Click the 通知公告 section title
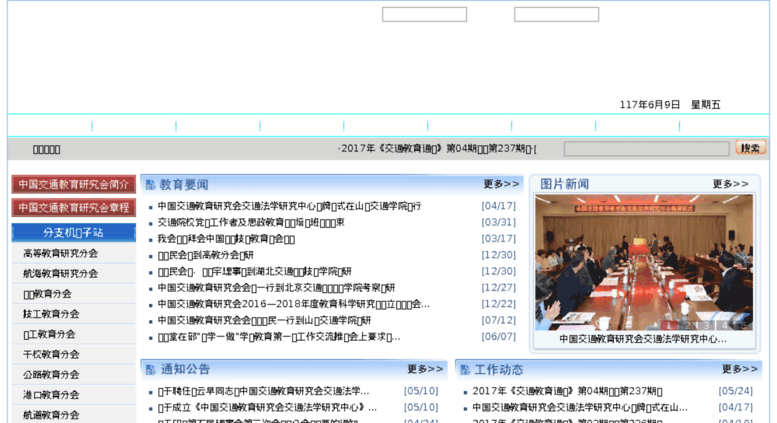Image resolution: width=777 pixels, height=423 pixels. tap(185, 370)
